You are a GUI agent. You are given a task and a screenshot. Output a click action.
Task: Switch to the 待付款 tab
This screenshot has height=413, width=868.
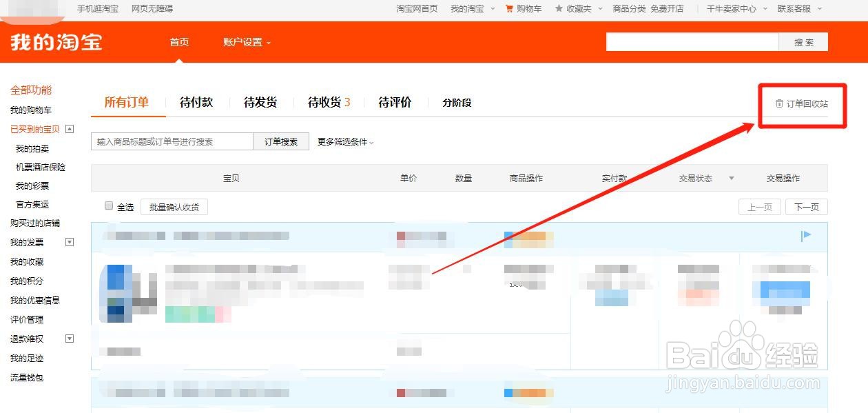196,102
